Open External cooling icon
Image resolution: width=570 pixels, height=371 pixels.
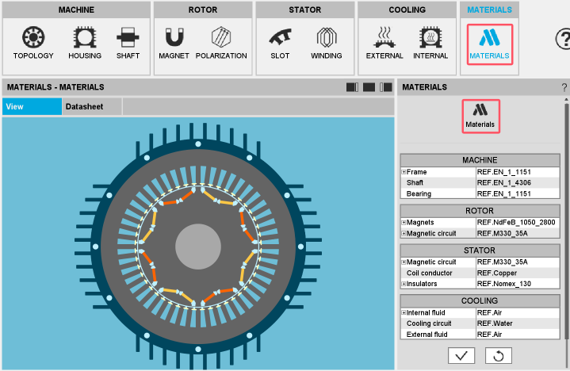coord(384,43)
